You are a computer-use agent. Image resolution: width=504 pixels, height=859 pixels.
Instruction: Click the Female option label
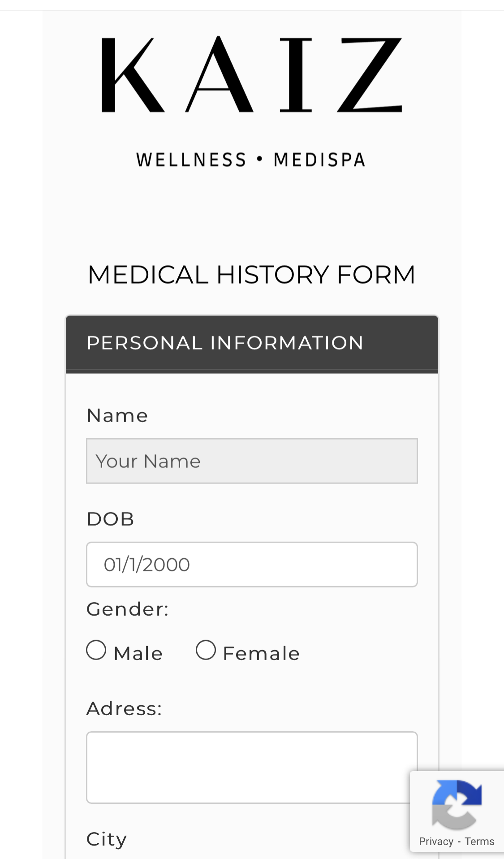click(x=262, y=653)
